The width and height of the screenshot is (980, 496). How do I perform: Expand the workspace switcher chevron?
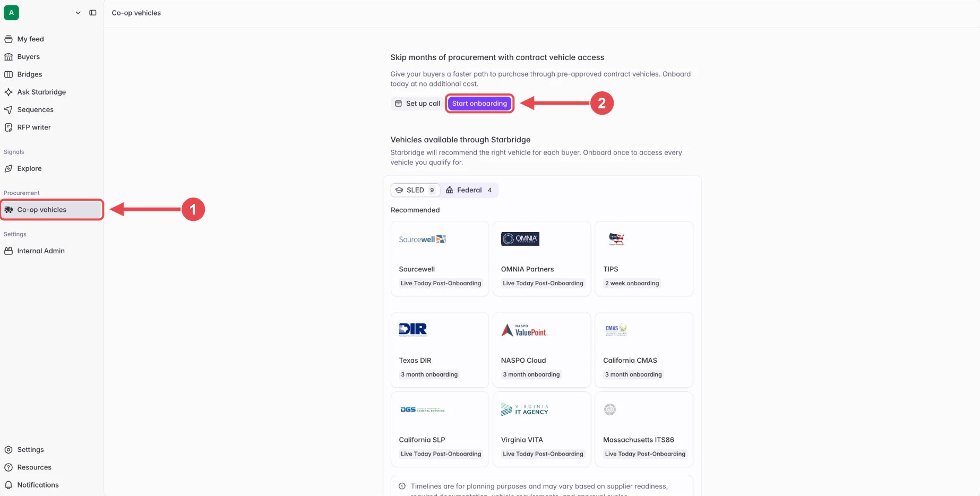pos(78,13)
